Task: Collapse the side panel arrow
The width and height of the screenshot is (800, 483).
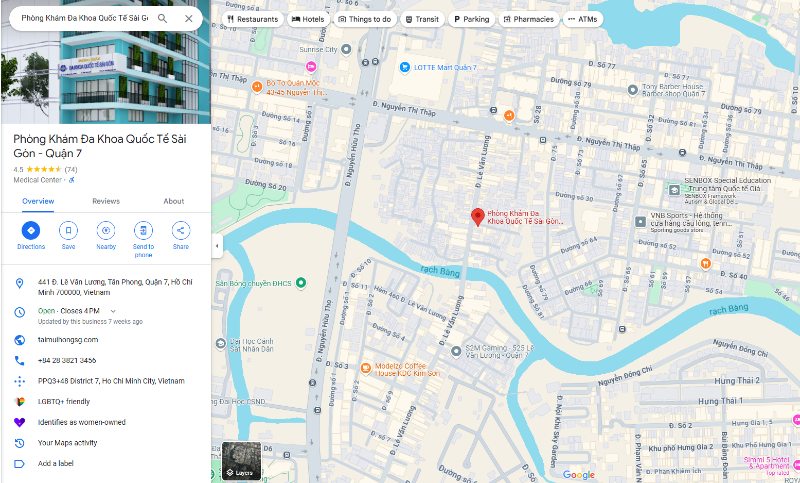Action: (x=217, y=246)
